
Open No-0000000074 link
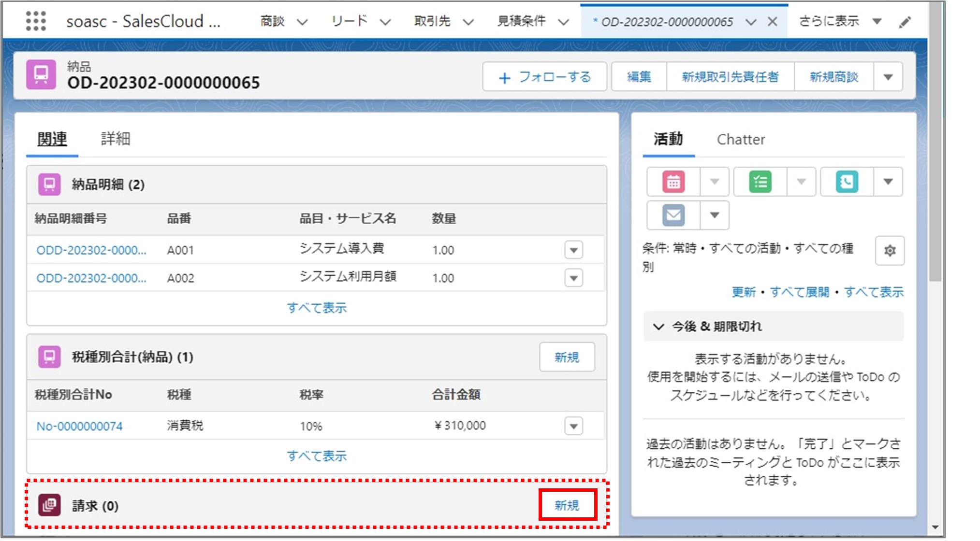pyautogui.click(x=80, y=426)
